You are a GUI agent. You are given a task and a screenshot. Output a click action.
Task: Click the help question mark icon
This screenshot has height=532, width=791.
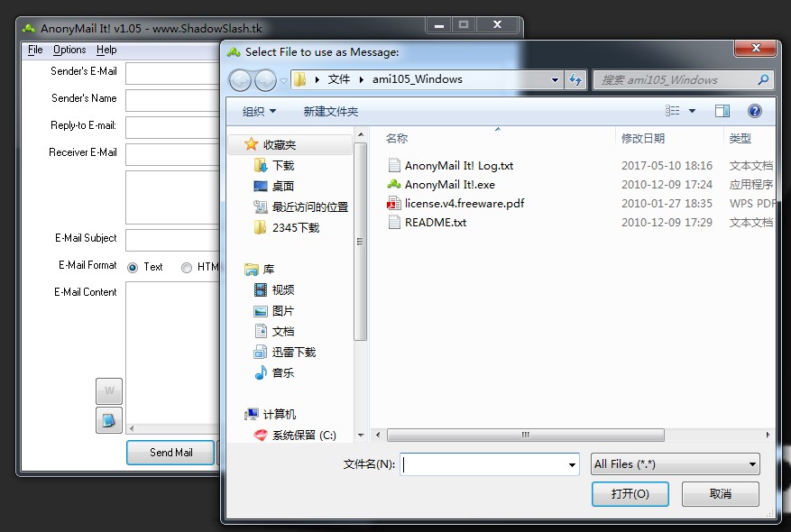tap(754, 111)
